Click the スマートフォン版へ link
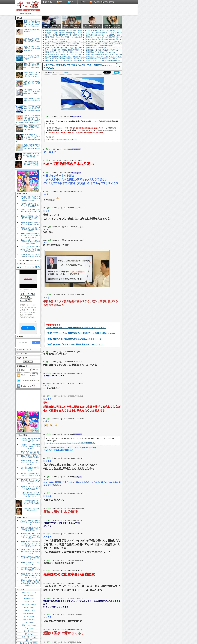 click(x=28, y=267)
